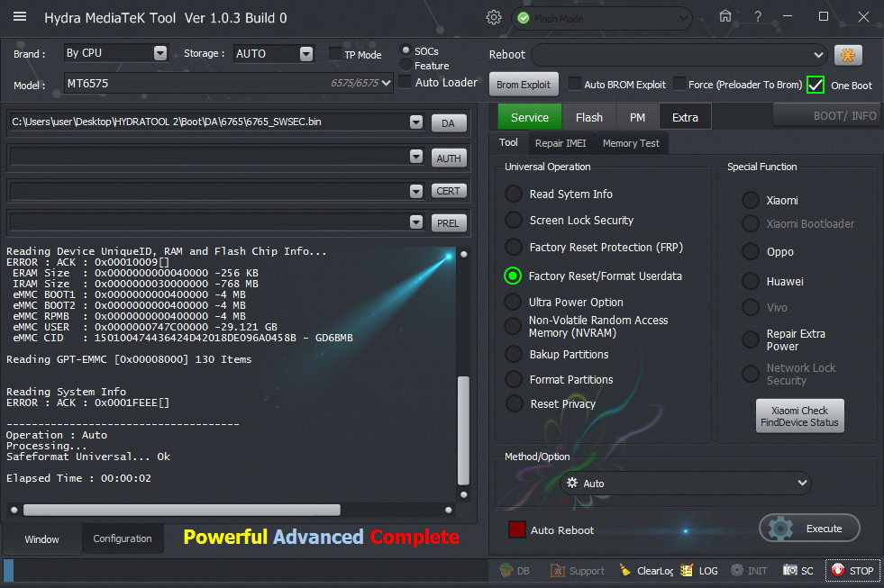Switch to the Flash tab

point(589,117)
